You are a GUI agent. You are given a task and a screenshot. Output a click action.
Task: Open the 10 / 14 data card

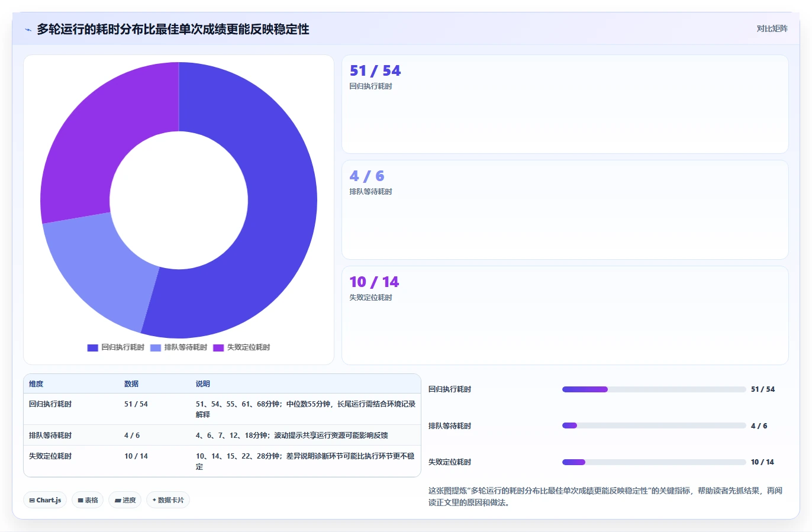(565, 315)
